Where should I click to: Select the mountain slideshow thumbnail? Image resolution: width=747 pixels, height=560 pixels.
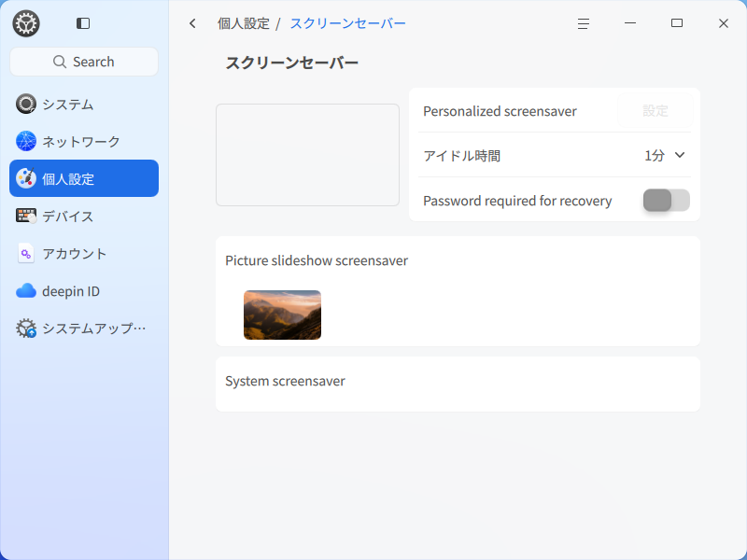point(283,315)
